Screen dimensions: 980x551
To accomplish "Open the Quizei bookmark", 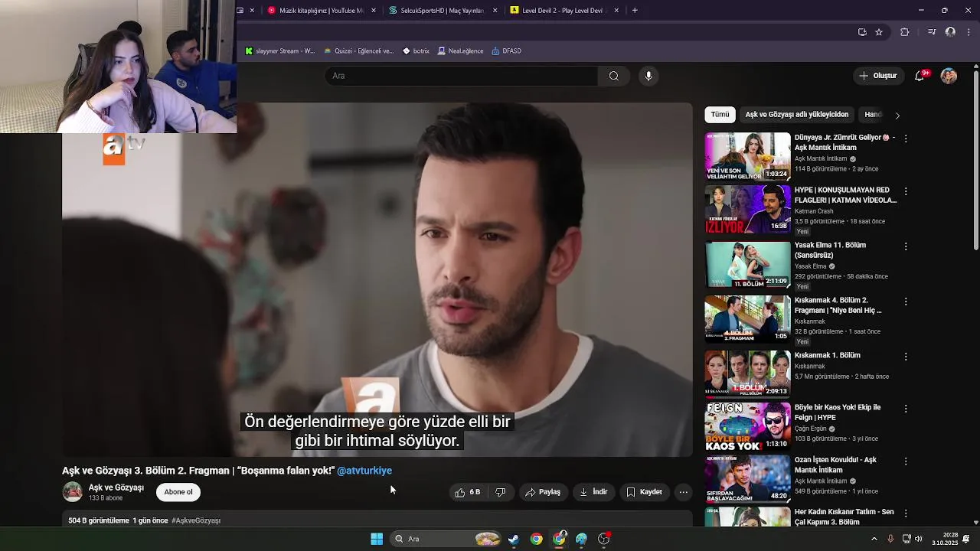I will (358, 51).
